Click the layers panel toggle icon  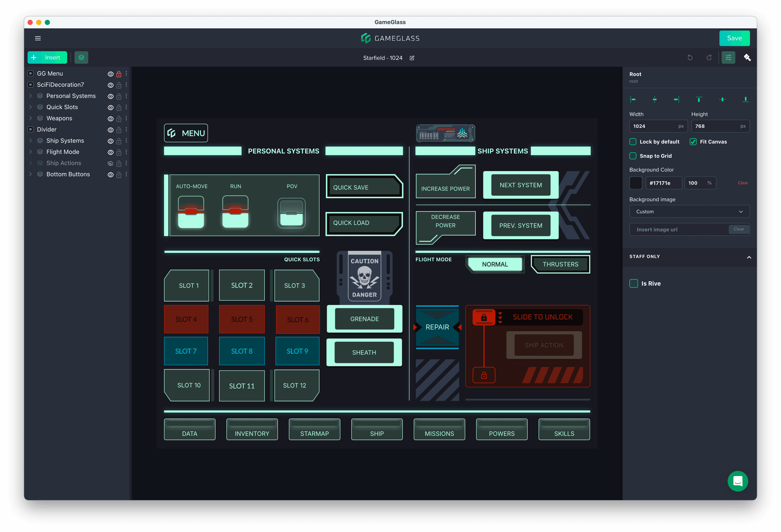click(x=81, y=57)
